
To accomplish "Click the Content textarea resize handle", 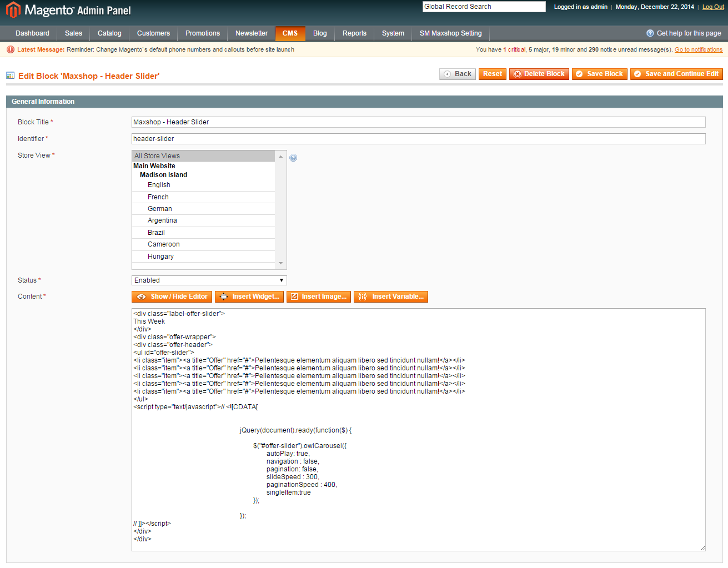I will coord(702,547).
